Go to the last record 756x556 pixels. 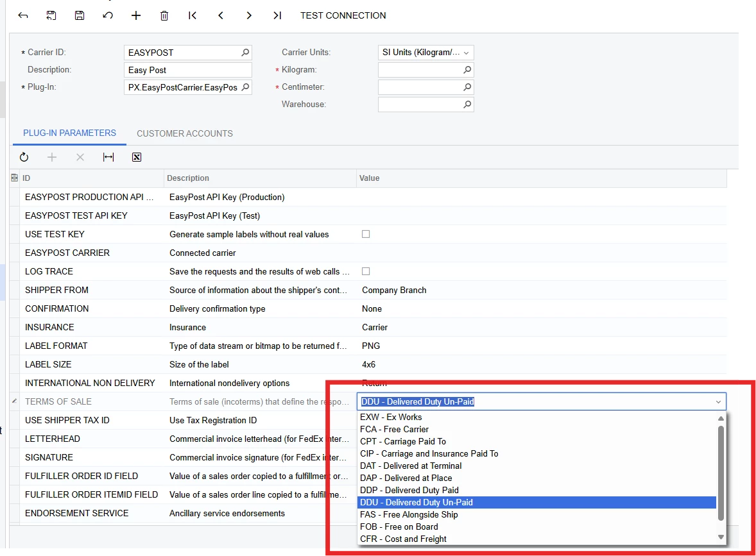277,15
